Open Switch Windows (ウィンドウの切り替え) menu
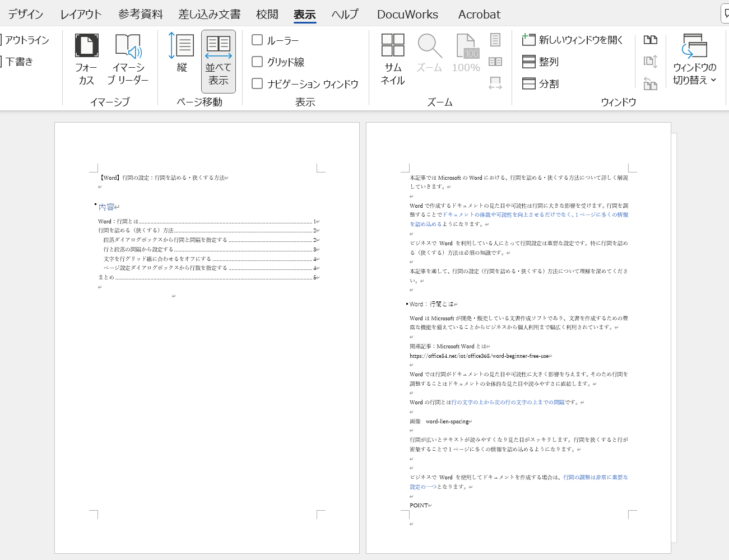The width and height of the screenshot is (729, 560). [695, 59]
